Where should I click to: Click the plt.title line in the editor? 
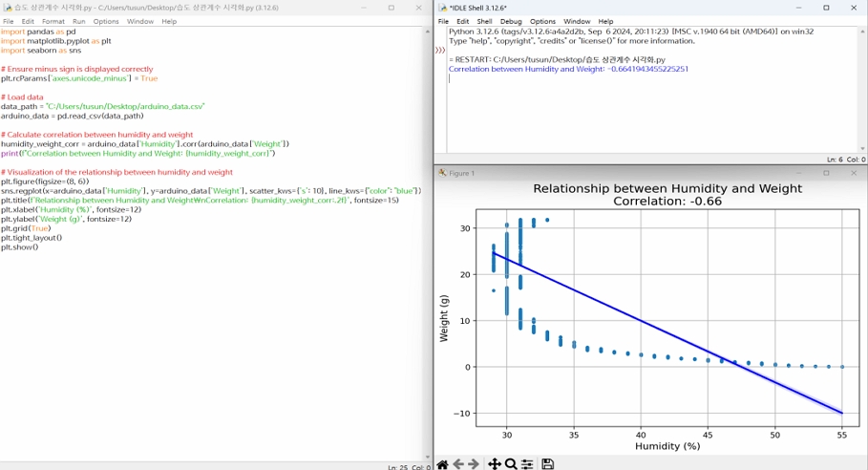point(200,201)
